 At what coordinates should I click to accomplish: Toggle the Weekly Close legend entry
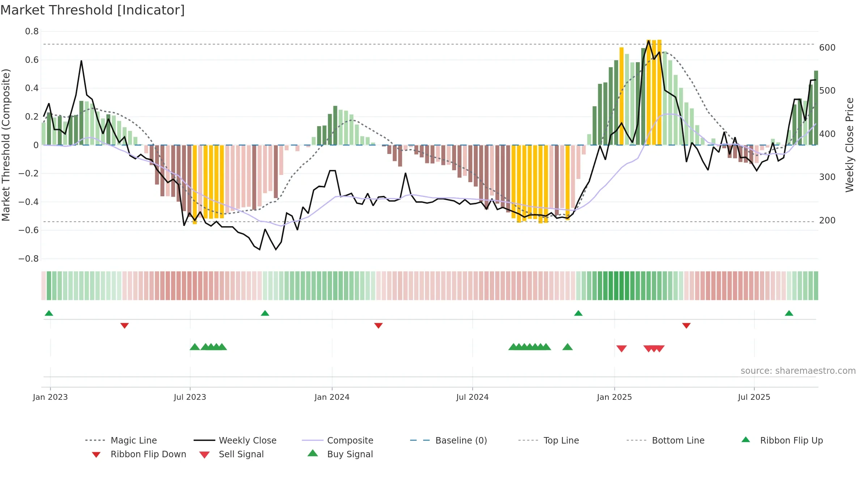[235, 440]
